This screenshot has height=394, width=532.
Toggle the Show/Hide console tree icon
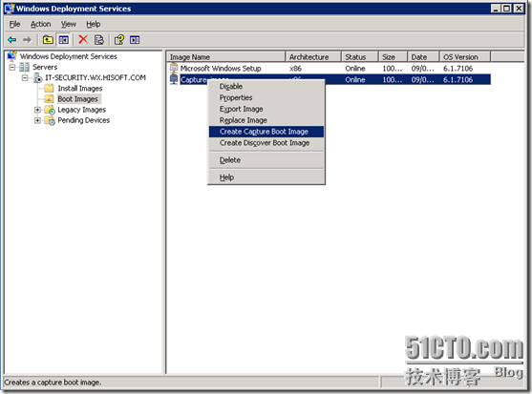coord(64,40)
